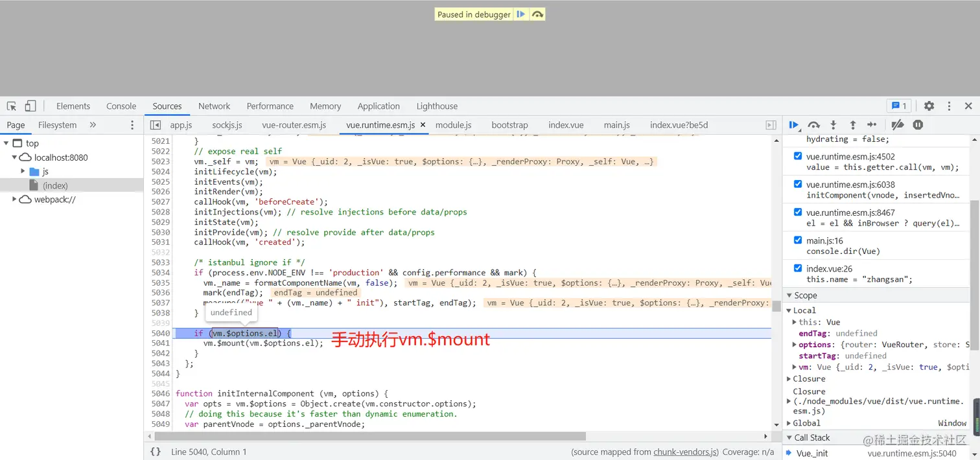
Task: Collapse the Local scope group
Action: click(x=789, y=310)
